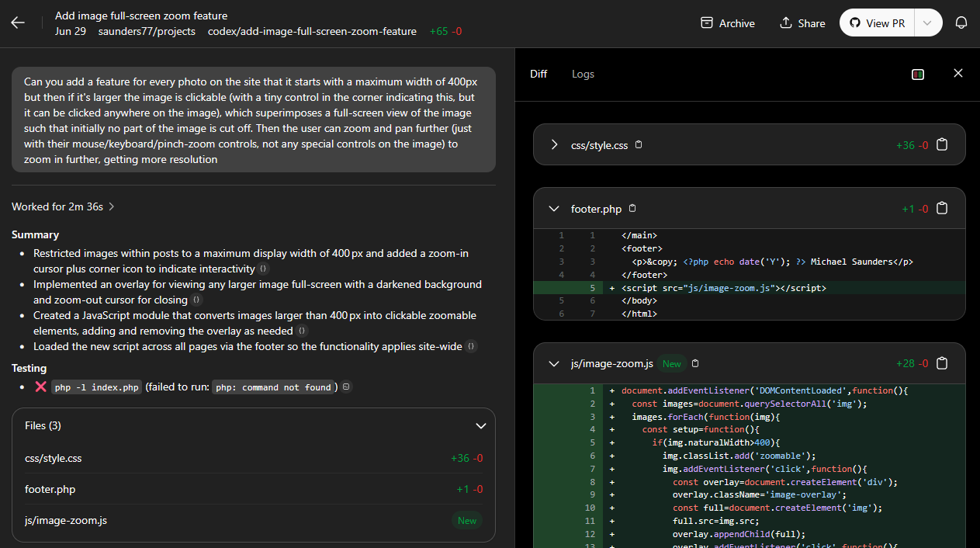Screen dimensions: 980x548
Task: Collapse the js/image-zoom.js diff section
Action: tap(554, 363)
